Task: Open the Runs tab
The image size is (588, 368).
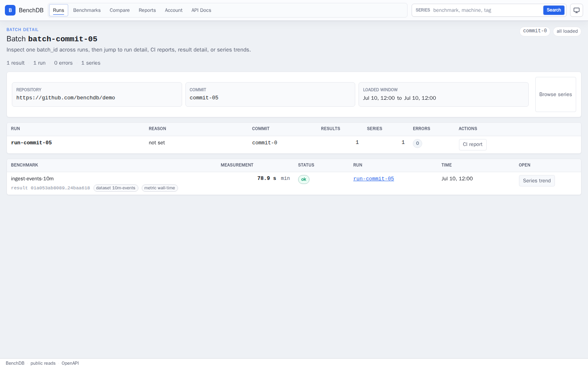Action: (x=58, y=10)
